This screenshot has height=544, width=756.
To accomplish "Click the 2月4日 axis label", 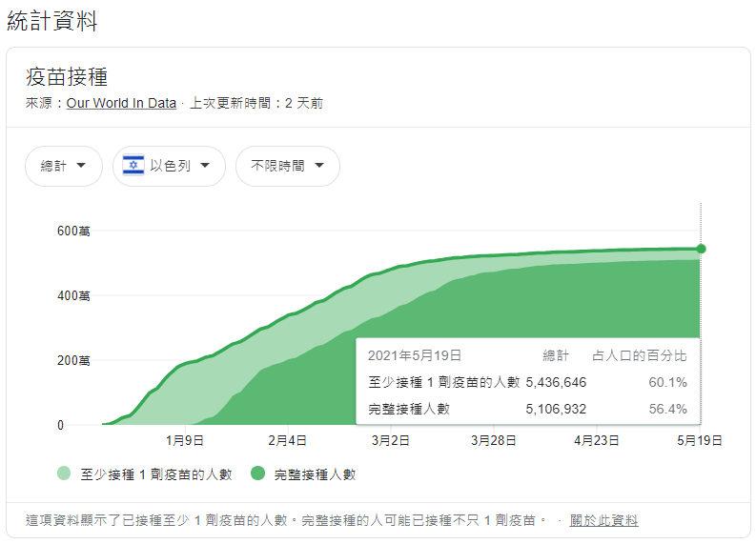I will pyautogui.click(x=287, y=440).
